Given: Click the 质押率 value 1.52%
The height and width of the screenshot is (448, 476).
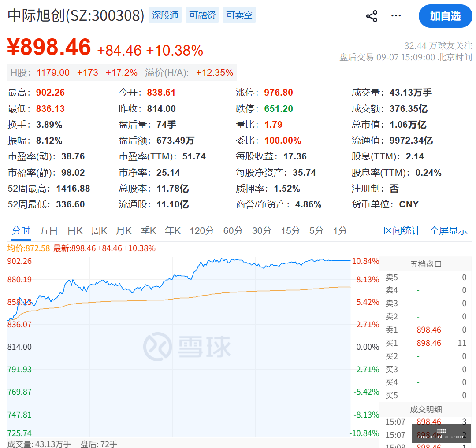Looking at the screenshot, I should [x=287, y=189].
